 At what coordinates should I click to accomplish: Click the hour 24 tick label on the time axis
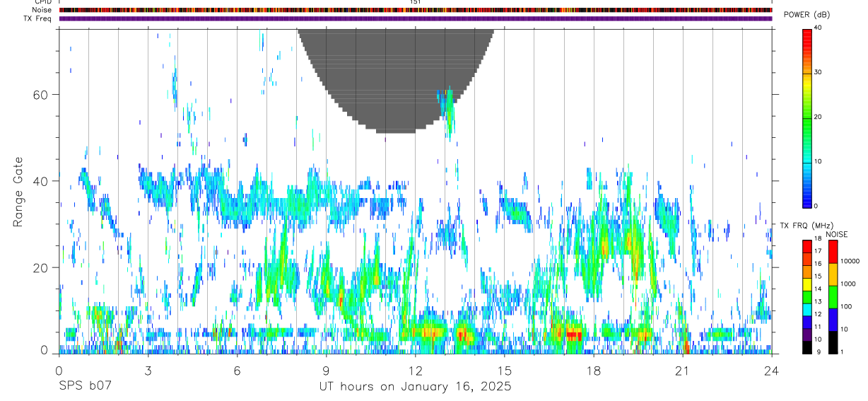(x=772, y=371)
